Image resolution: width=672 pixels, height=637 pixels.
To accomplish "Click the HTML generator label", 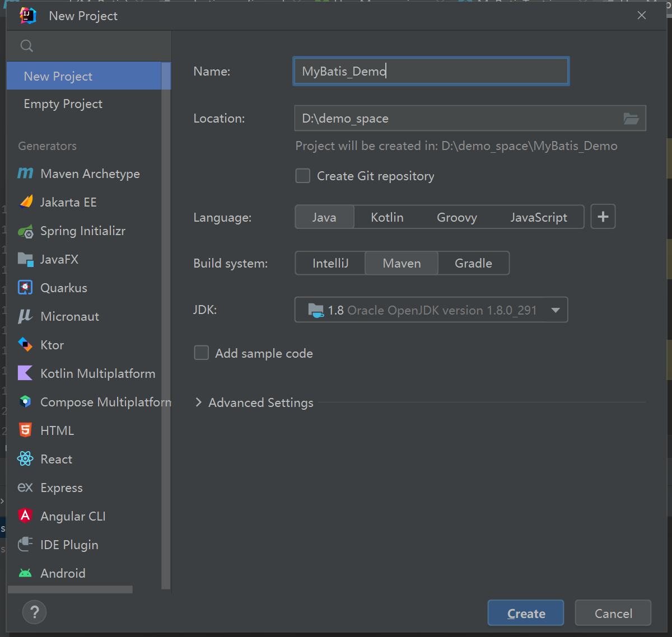I will click(57, 430).
